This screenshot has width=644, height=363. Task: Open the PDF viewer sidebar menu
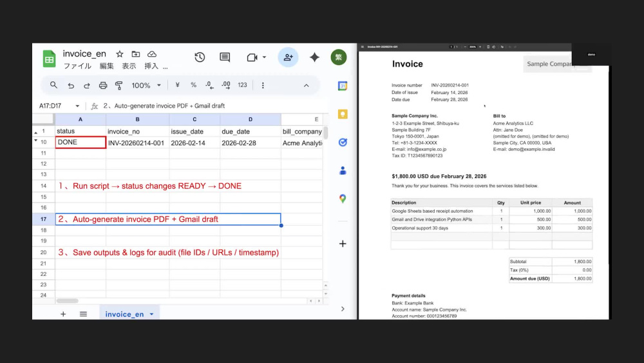362,47
